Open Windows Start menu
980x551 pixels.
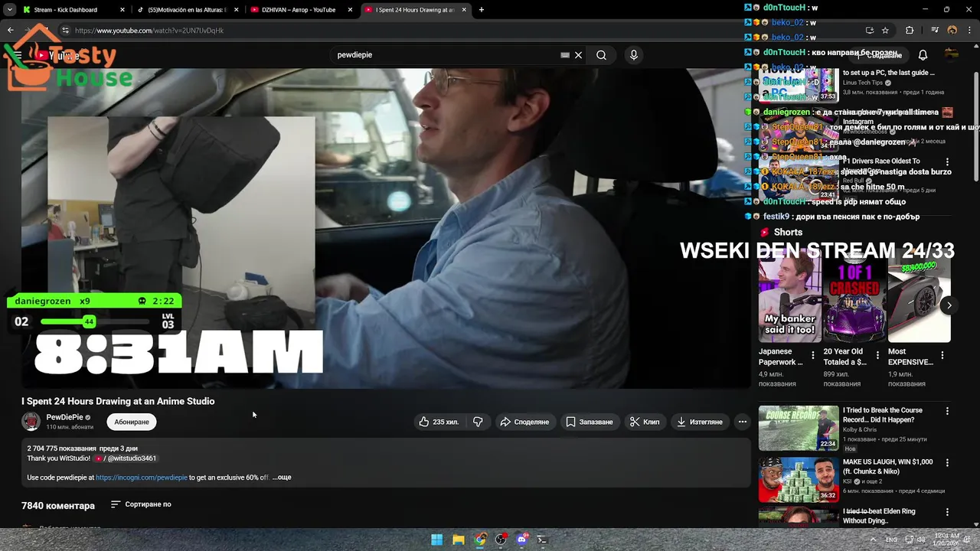(x=436, y=540)
